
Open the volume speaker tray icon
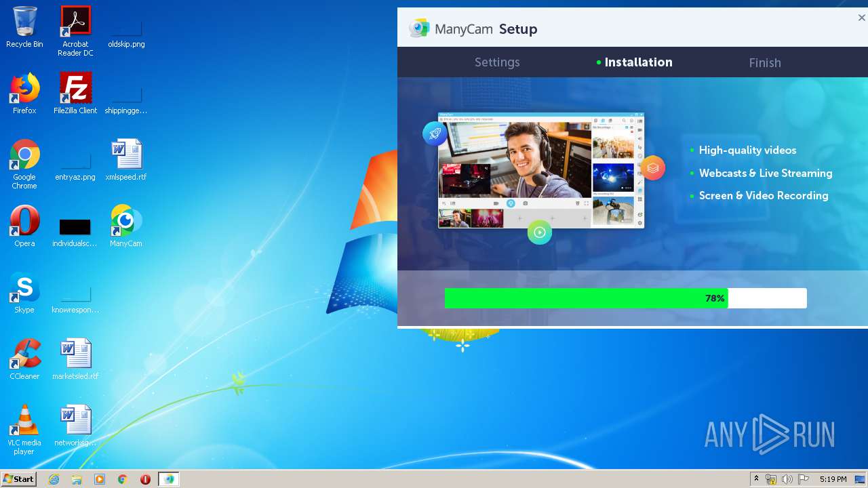pos(787,479)
